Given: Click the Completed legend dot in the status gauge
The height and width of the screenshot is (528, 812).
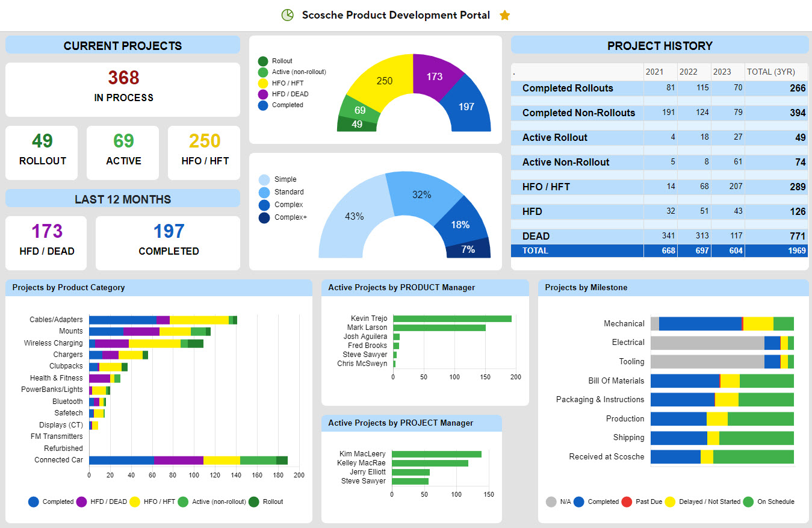Looking at the screenshot, I should point(263,105).
